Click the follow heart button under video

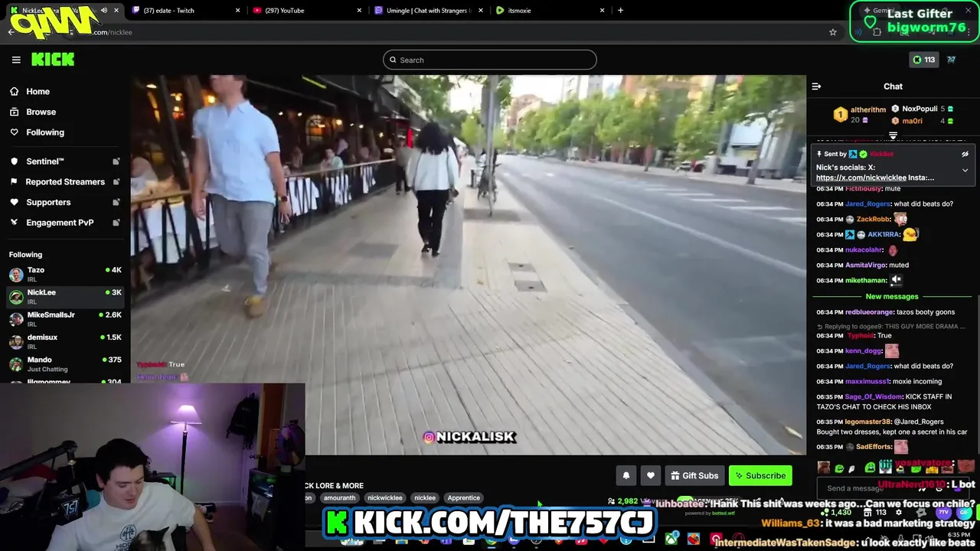(651, 475)
